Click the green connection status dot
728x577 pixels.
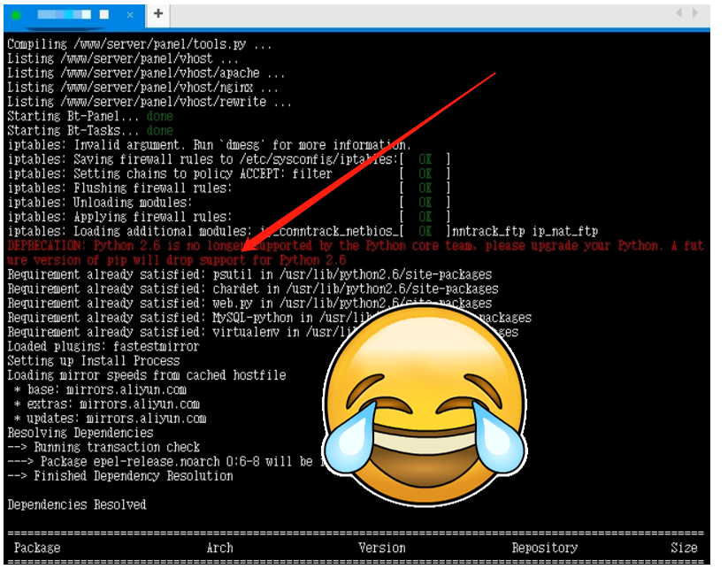coord(16,15)
